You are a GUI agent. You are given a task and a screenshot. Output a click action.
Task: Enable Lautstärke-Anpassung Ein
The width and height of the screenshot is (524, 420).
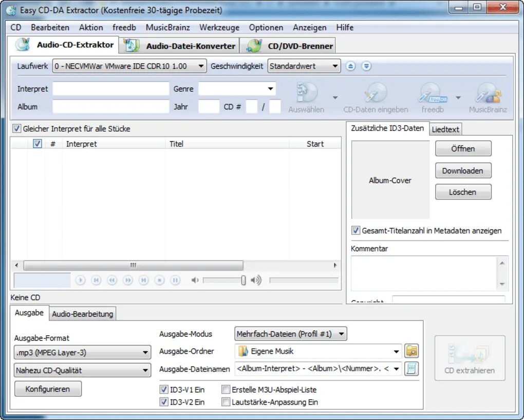tap(226, 402)
